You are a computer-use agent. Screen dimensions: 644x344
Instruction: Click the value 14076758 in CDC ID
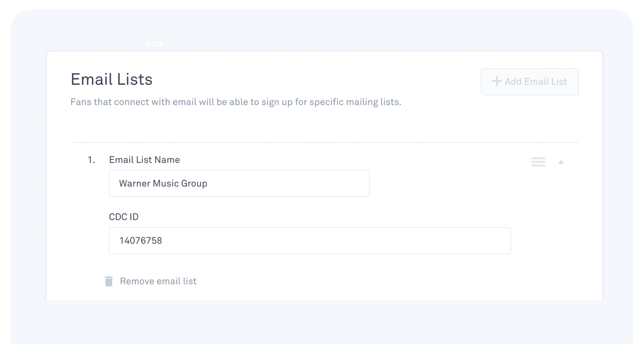point(141,241)
